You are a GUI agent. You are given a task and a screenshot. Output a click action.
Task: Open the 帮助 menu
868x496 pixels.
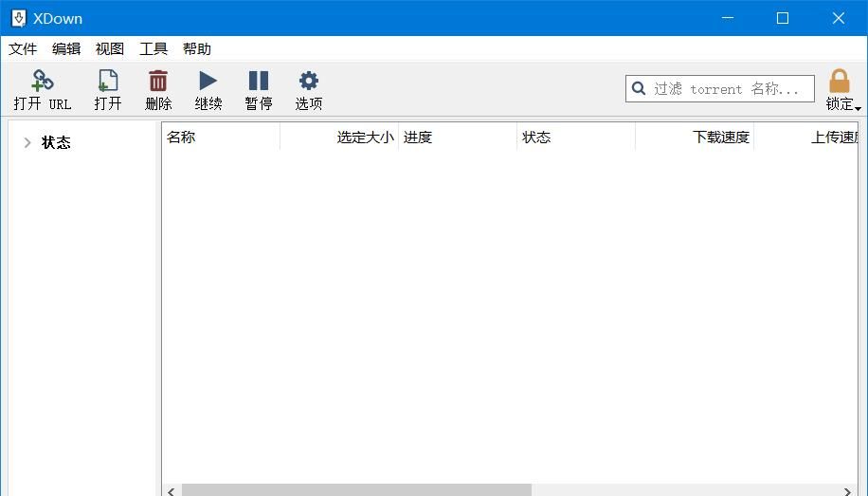(197, 48)
